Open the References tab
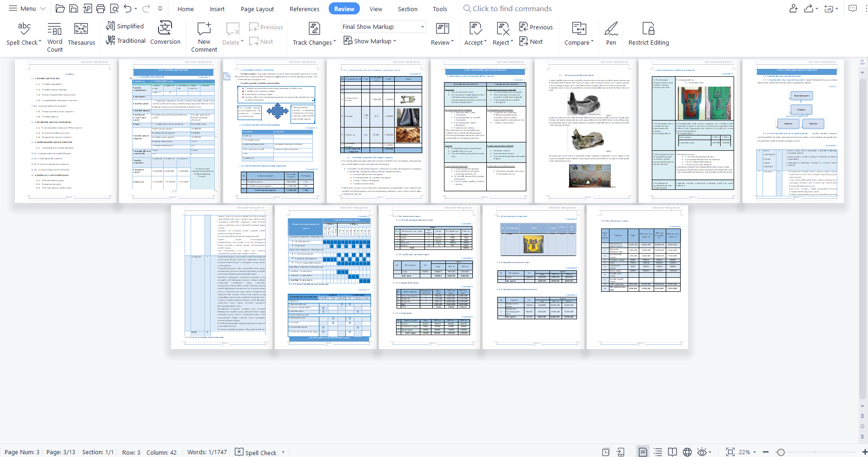Screen dimensions: 868x457 (x=304, y=9)
